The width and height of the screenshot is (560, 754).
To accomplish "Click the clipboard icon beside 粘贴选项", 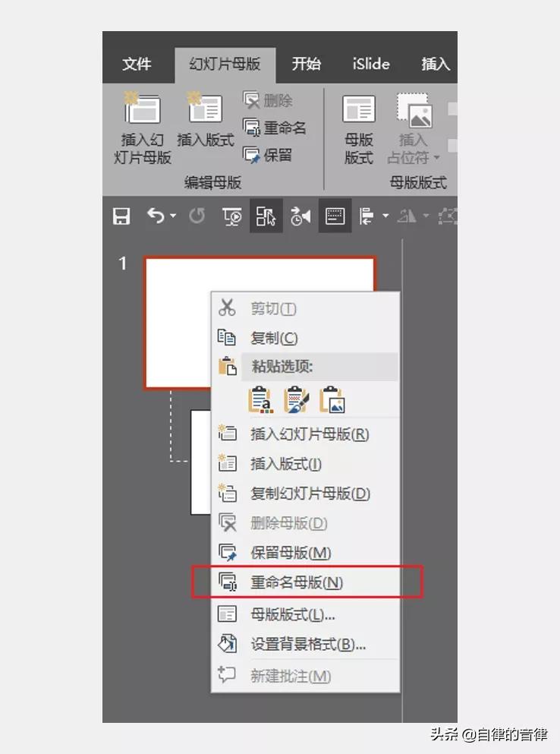I will point(227,367).
